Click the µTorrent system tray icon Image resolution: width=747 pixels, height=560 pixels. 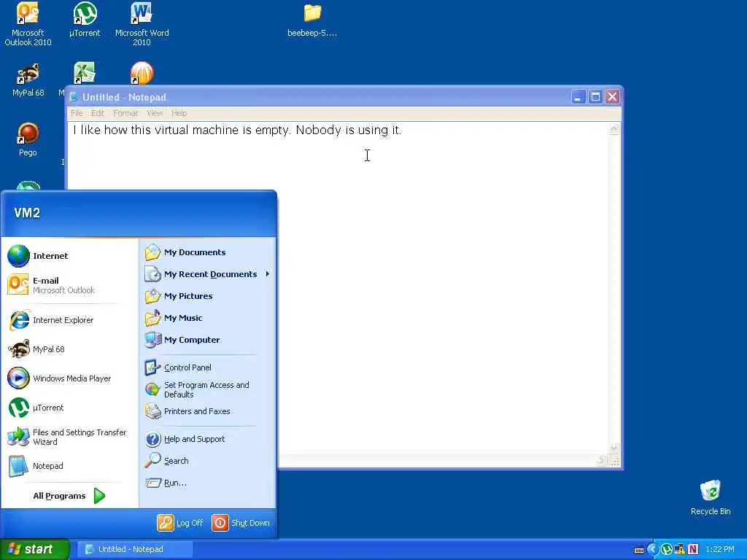[667, 550]
